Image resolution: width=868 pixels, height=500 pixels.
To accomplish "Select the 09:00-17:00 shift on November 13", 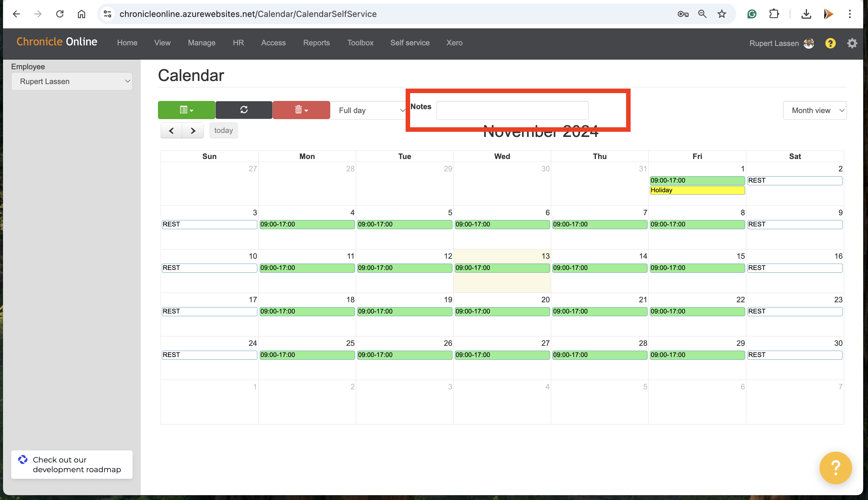I will pyautogui.click(x=502, y=268).
